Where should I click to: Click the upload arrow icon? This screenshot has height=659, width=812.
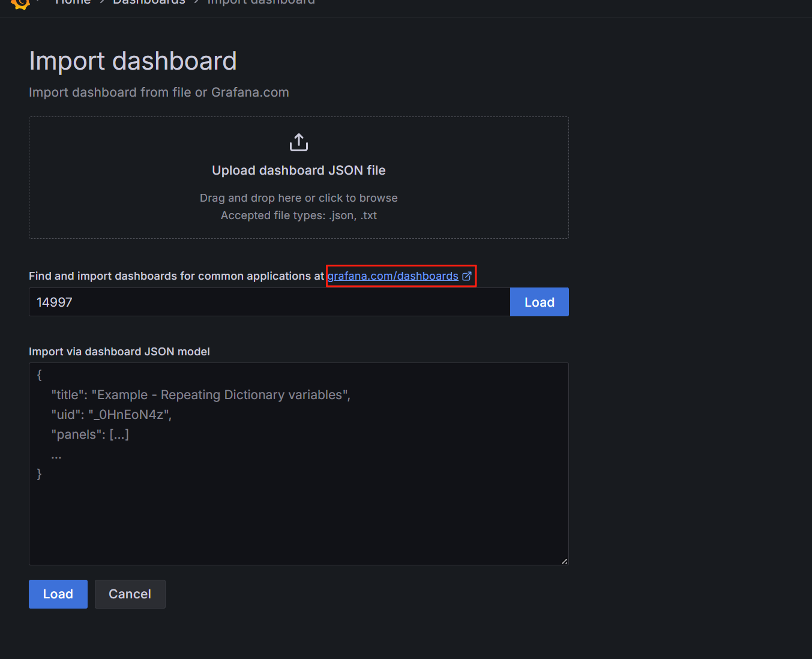(x=299, y=142)
